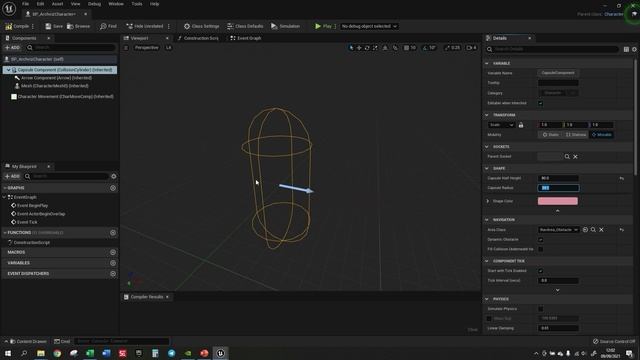Click the Perspective view mode button

pyautogui.click(x=147, y=48)
